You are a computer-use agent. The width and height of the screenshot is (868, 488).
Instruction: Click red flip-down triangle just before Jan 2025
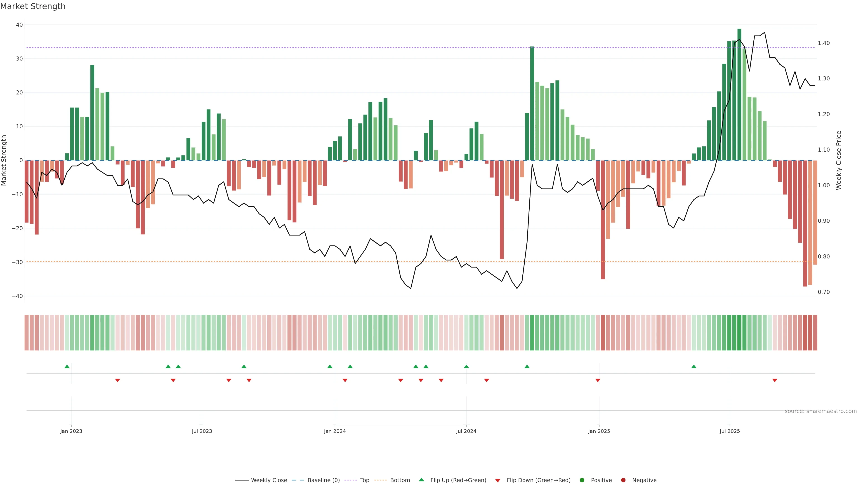pos(598,380)
